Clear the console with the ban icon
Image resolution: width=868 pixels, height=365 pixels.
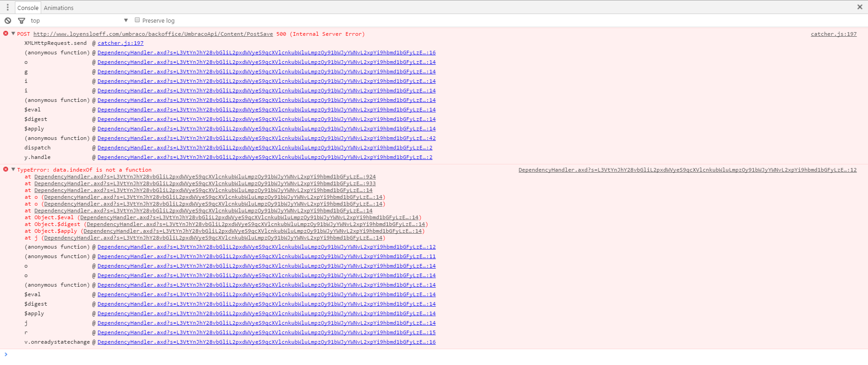(x=8, y=20)
